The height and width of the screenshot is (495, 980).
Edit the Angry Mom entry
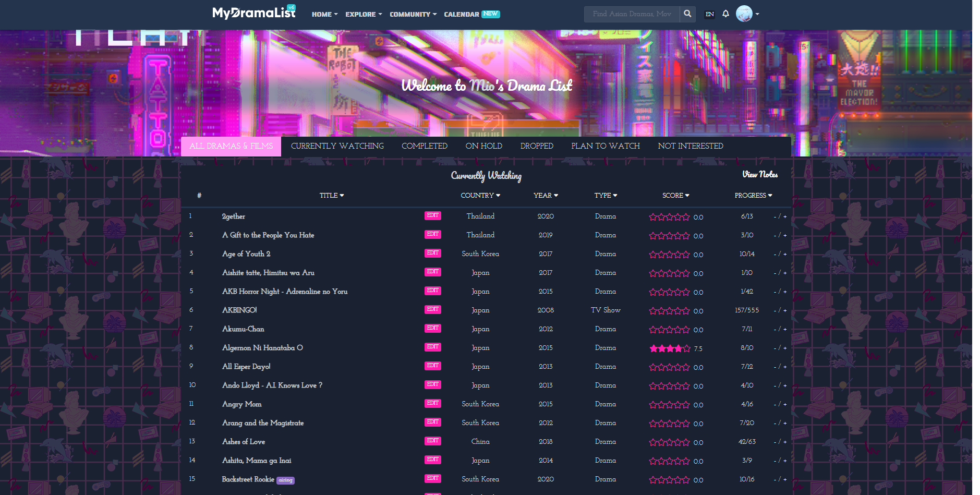click(x=432, y=403)
